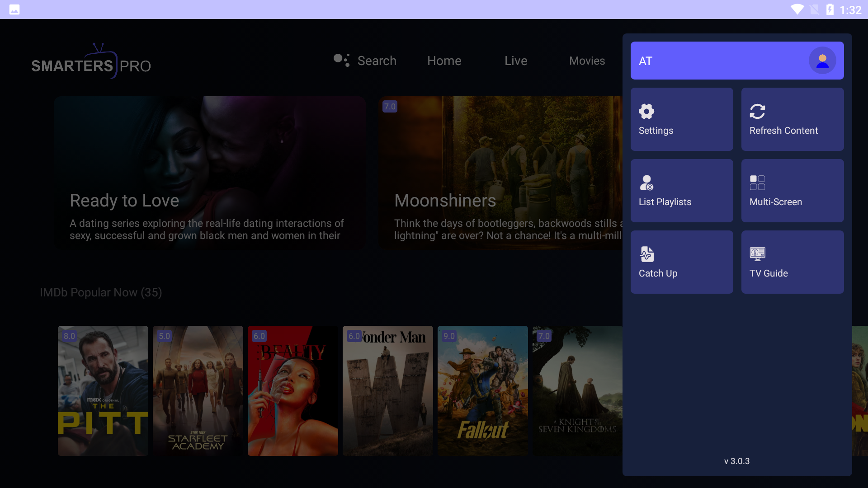868x488 pixels.
Task: Click the Search label
Action: pos(377,61)
